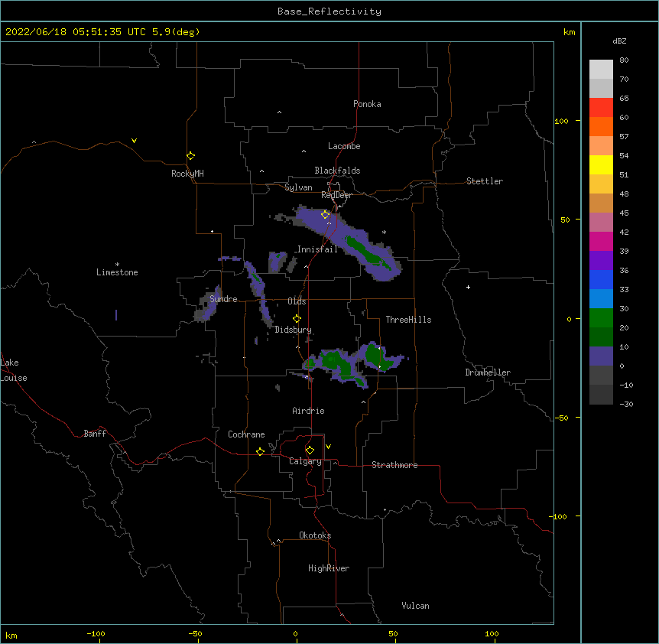
Task: Click the yellow marker beside Olds
Action: [x=297, y=319]
